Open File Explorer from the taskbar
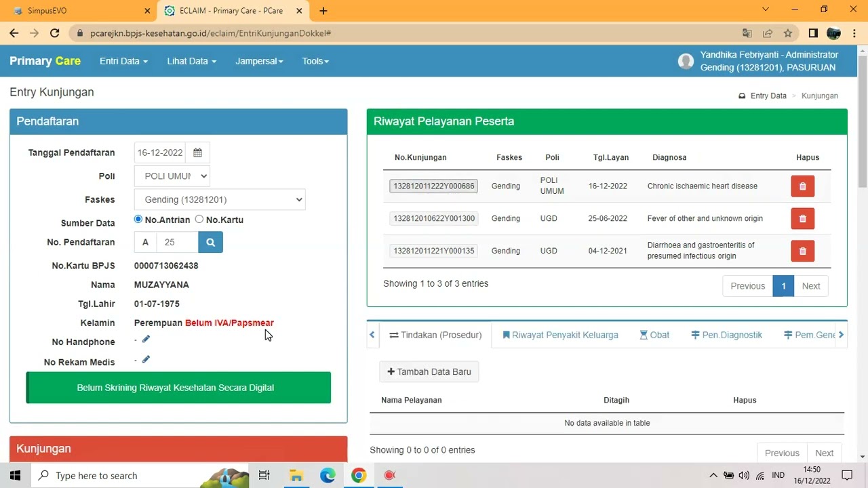868x488 pixels. 296,475
